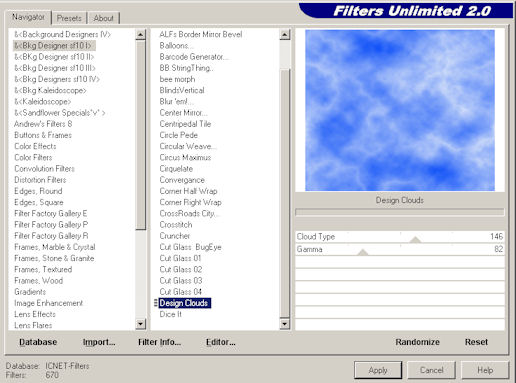The image size is (516, 383).
Task: Select Lens Flares category
Action: [x=33, y=325]
